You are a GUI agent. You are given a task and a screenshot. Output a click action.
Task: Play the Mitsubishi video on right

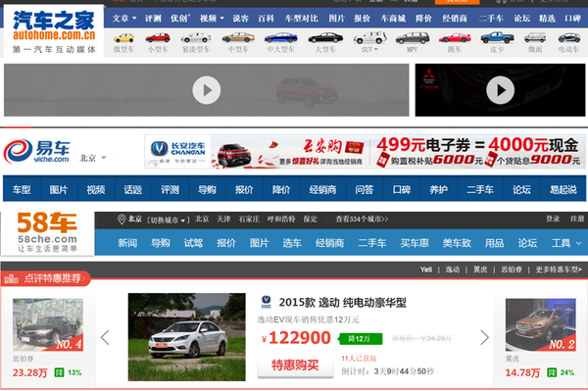(x=500, y=90)
